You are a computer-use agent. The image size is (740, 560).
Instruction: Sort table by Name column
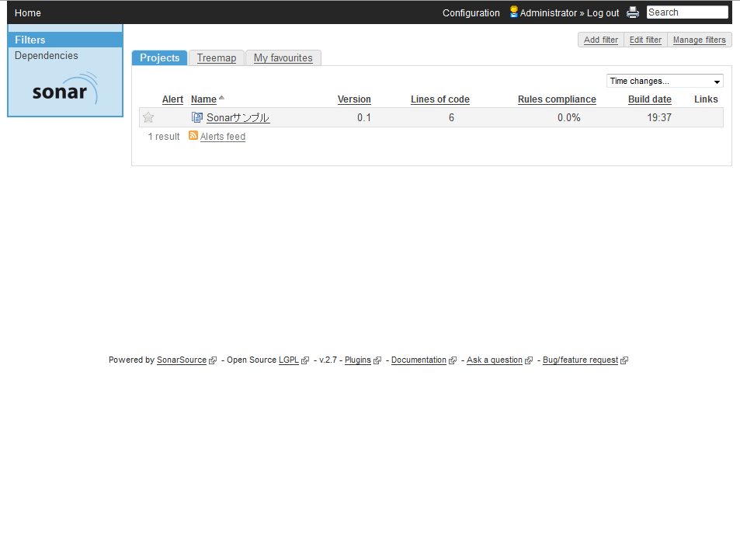[203, 99]
